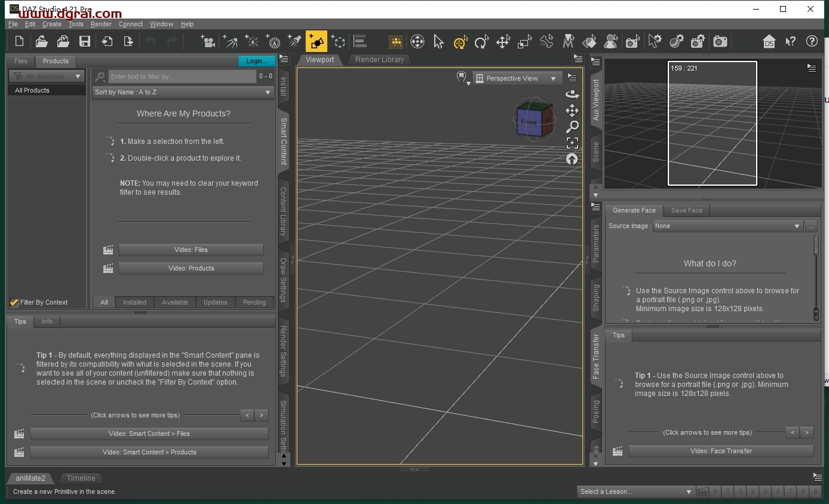Image resolution: width=829 pixels, height=504 pixels.
Task: Open the Create menu
Action: [x=52, y=24]
